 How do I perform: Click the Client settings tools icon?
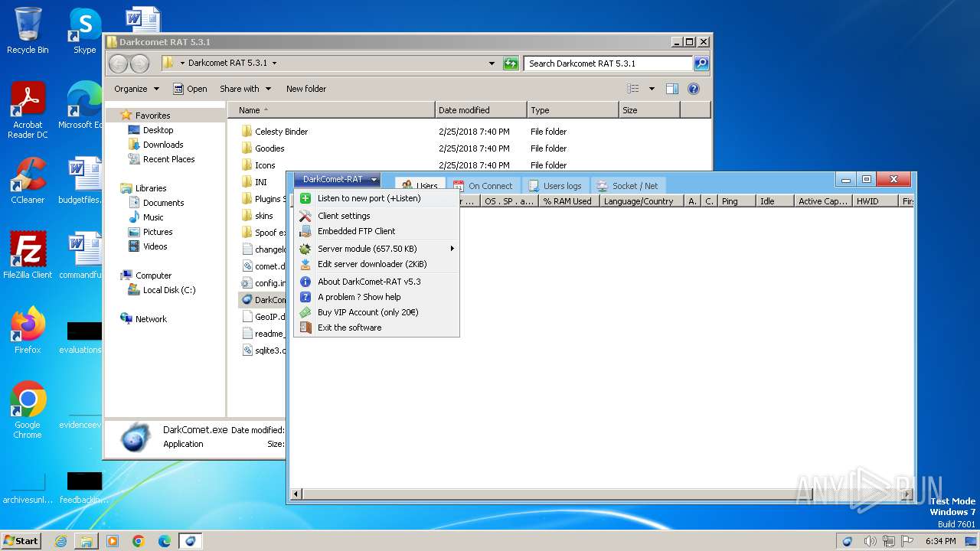tap(305, 216)
